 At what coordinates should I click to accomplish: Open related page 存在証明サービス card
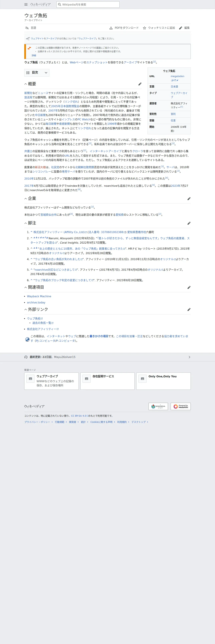(x=107, y=381)
